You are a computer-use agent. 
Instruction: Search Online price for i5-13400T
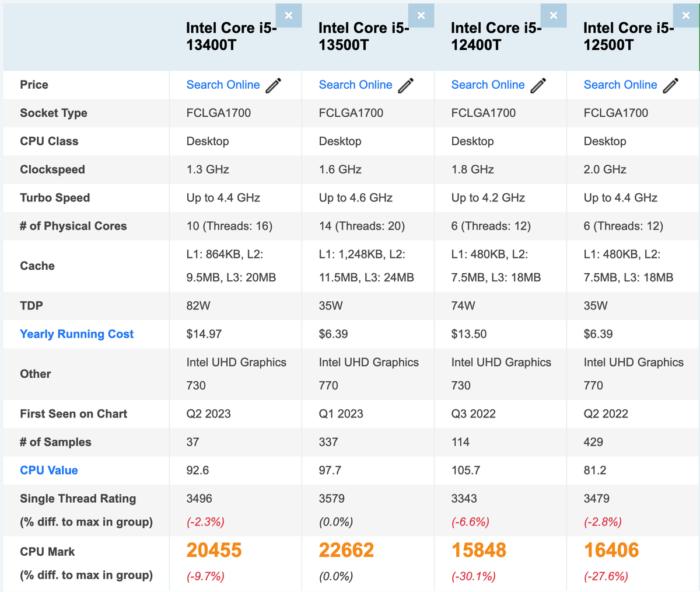(223, 85)
